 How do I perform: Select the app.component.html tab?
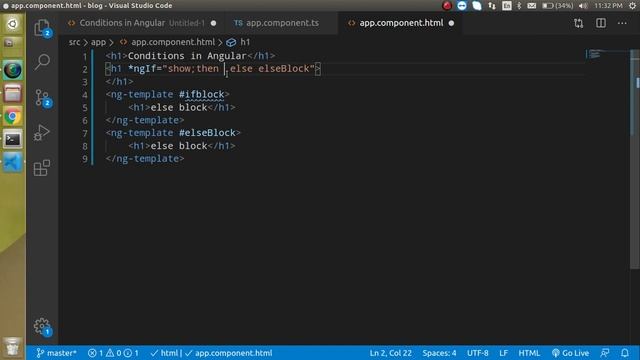coord(400,23)
